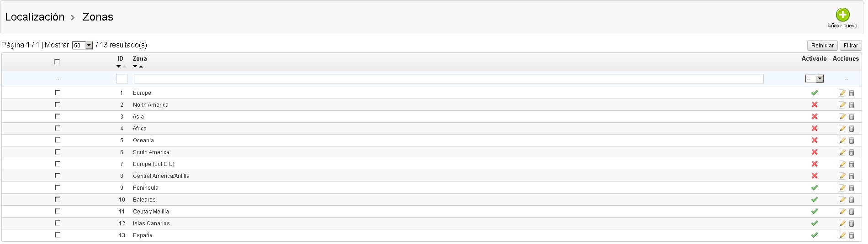Select the Ceuta y Melilla row checkbox
Image resolution: width=868 pixels, height=244 pixels.
[x=57, y=212]
